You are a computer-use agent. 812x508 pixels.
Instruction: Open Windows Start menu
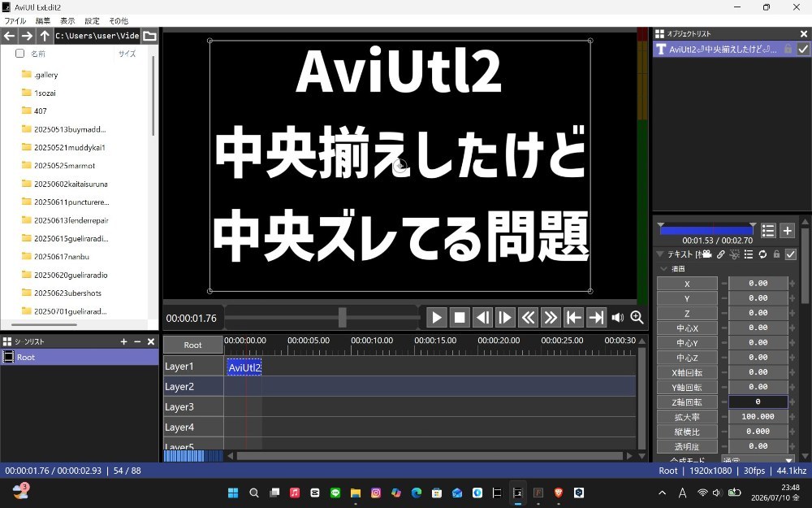(233, 493)
